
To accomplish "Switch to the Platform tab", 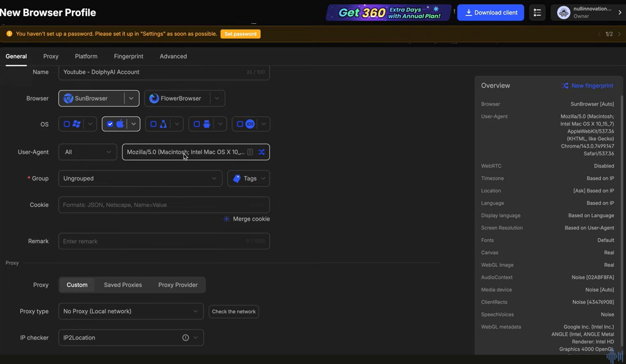I will (86, 56).
